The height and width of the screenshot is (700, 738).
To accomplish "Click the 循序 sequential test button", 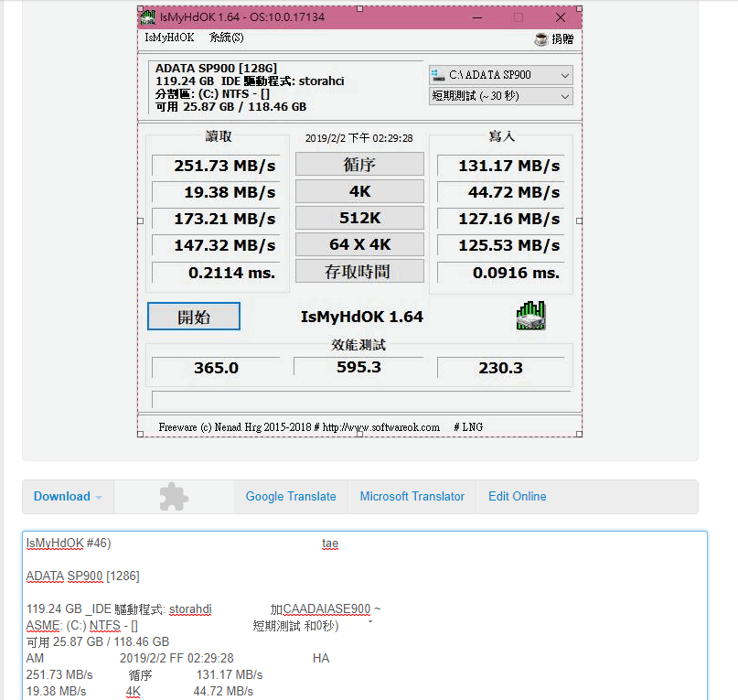I will pyautogui.click(x=359, y=165).
